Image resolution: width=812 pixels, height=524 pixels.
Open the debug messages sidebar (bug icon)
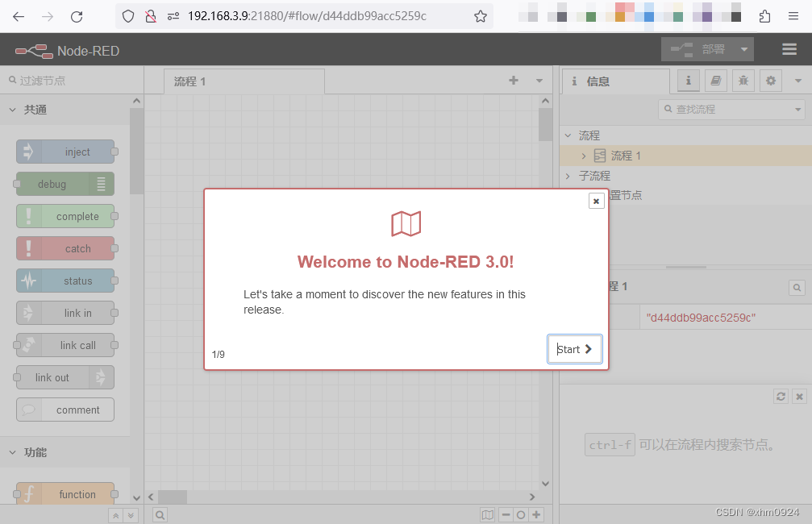(x=743, y=81)
